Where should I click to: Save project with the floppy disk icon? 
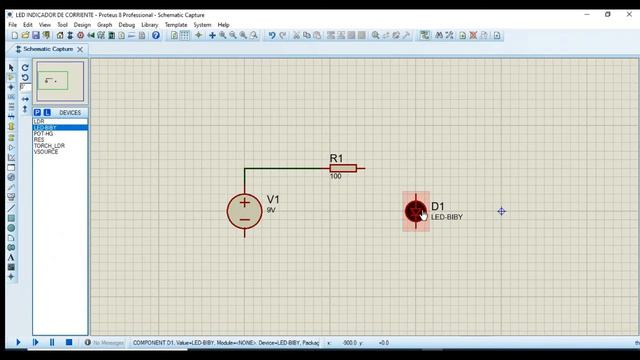[36, 36]
